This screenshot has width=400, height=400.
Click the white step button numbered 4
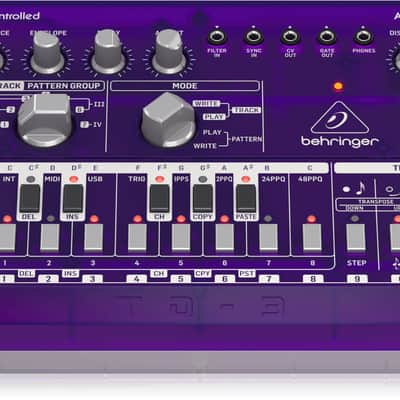(137, 237)
